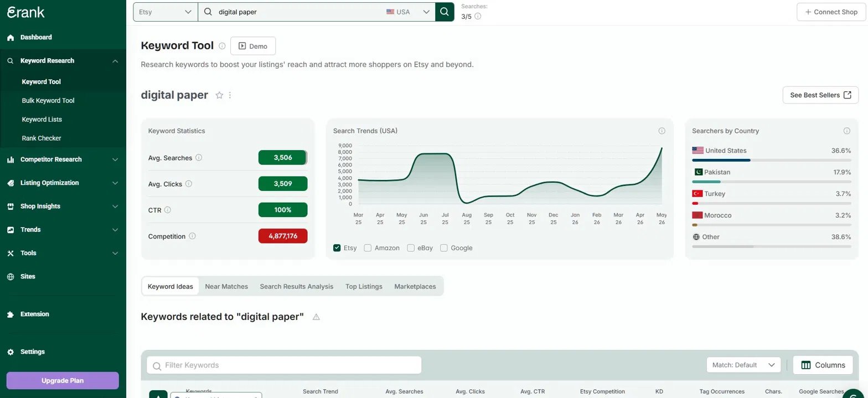868x398 pixels.
Task: Click the Keyword Tool info icon
Action: (x=222, y=46)
